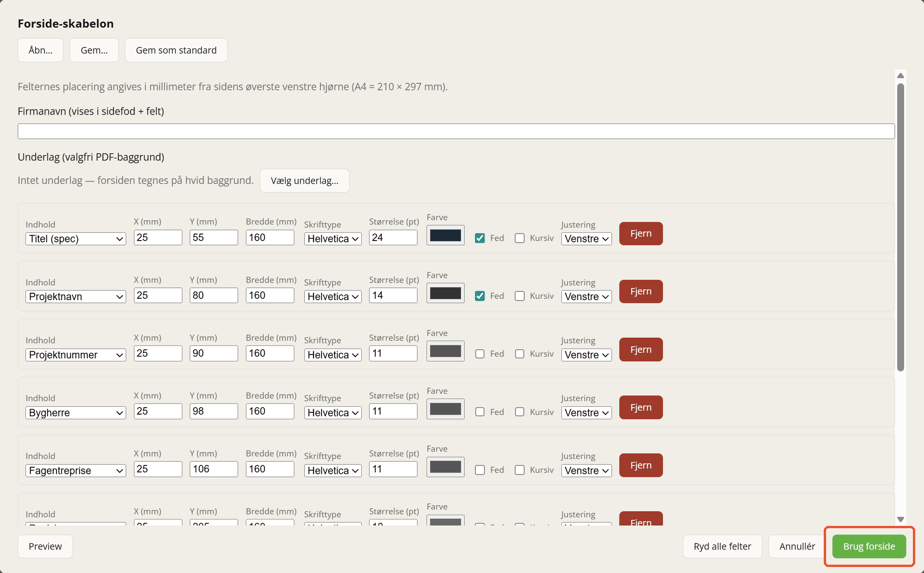Click the scrollbar down arrow
924x573 pixels.
tap(900, 519)
